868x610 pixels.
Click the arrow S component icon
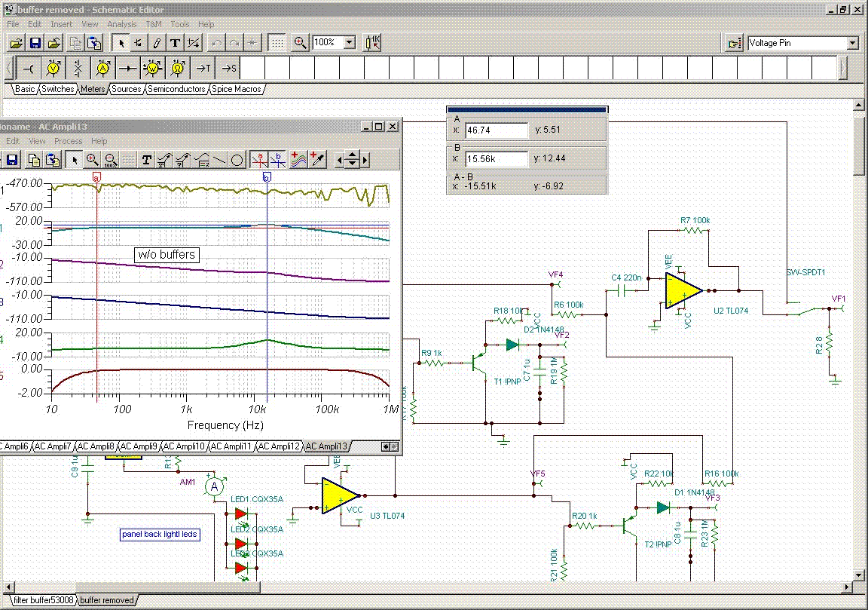pos(228,68)
